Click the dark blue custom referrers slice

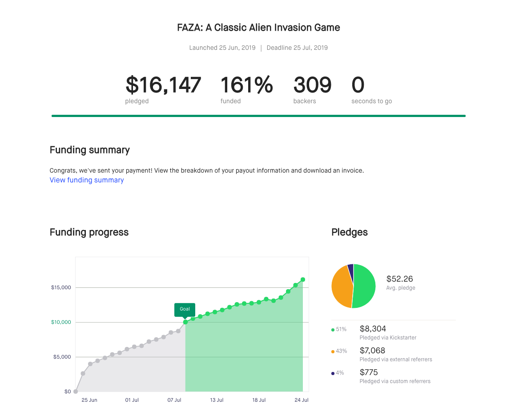tap(351, 267)
